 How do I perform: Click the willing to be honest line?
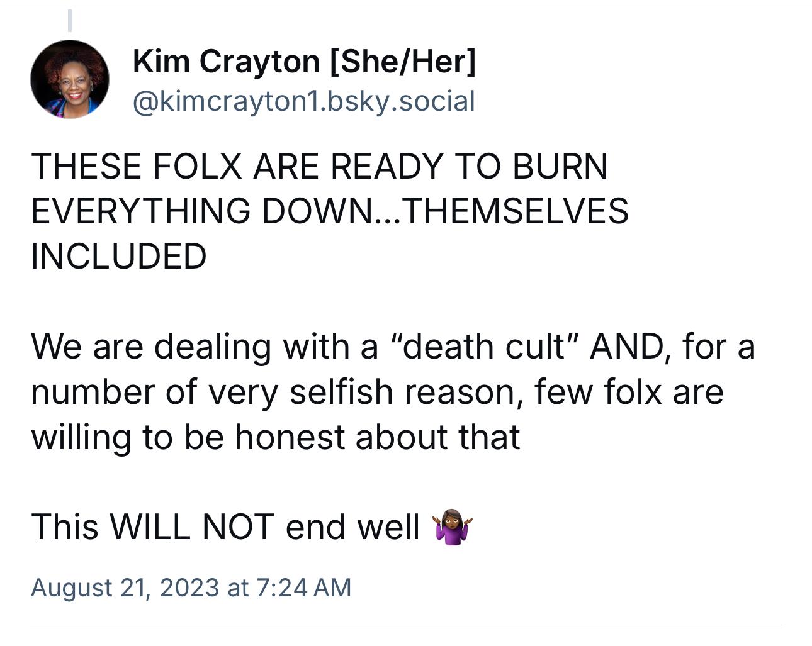[x=276, y=437]
